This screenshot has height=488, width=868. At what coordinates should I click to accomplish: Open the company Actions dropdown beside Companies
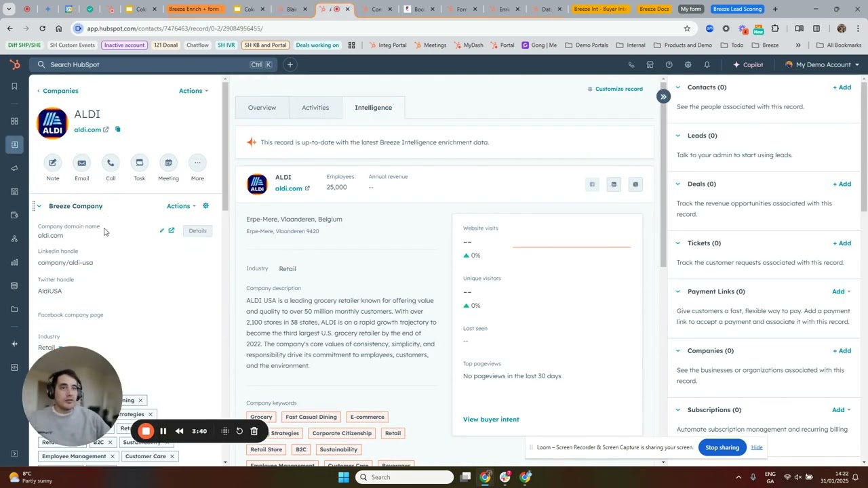(x=193, y=91)
